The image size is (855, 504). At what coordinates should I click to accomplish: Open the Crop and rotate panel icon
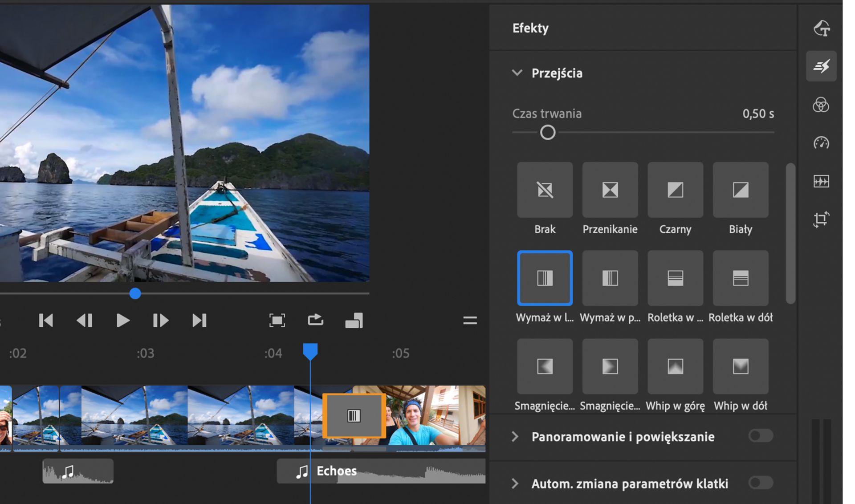point(821,219)
